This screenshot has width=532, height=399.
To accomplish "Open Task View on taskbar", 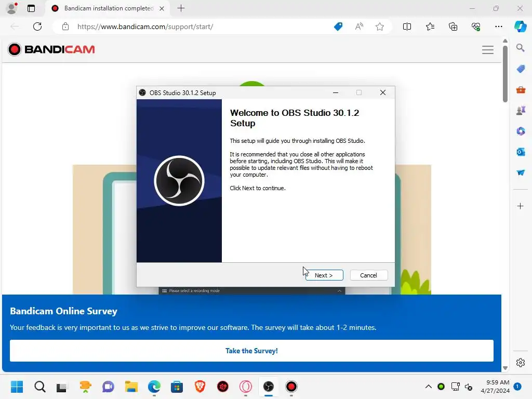I will [62, 387].
